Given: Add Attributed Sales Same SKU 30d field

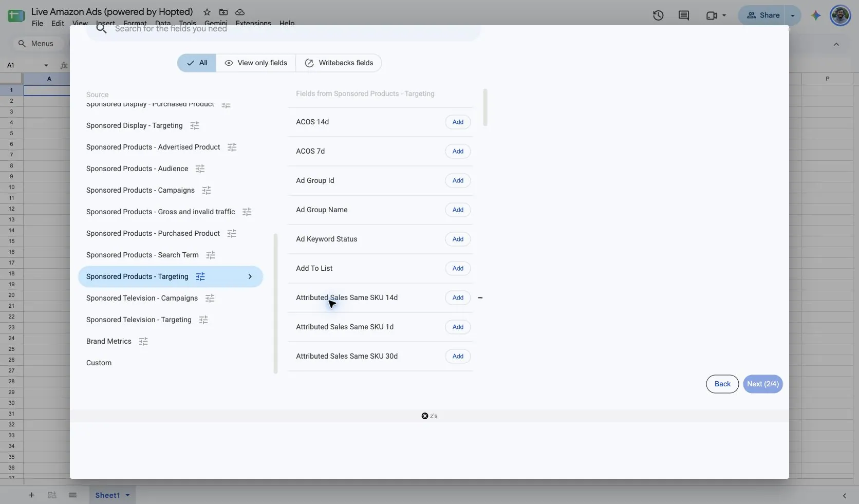Looking at the screenshot, I should coord(458,356).
